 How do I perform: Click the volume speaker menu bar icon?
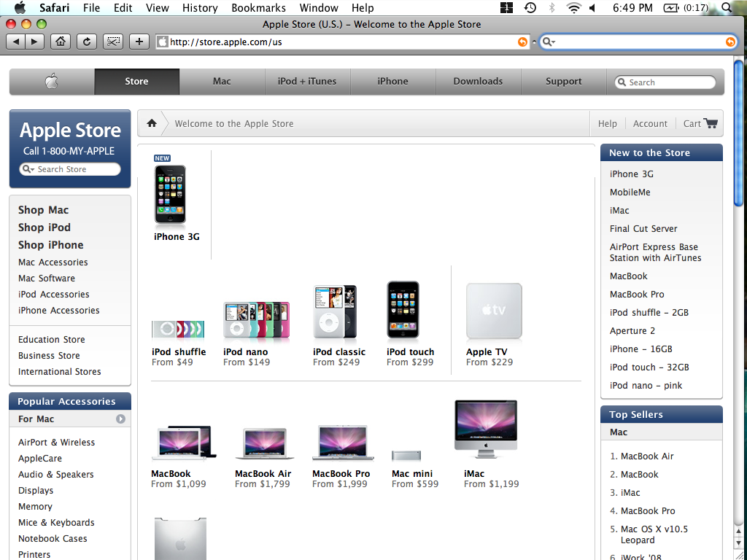(592, 7)
